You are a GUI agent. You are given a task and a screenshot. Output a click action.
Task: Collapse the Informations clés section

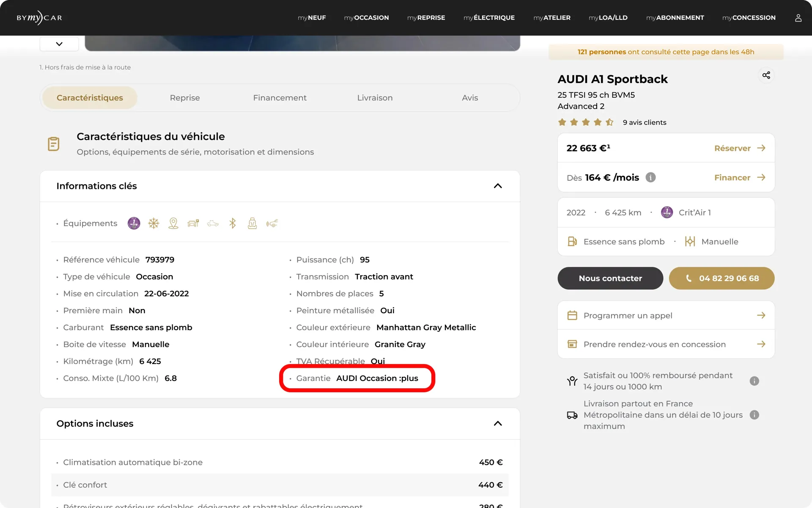[498, 186]
